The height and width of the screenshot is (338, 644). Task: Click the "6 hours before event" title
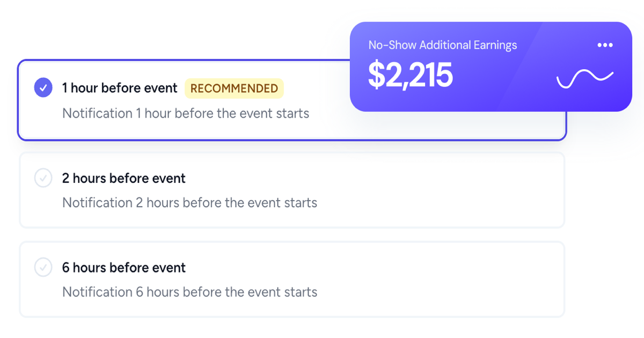124,267
